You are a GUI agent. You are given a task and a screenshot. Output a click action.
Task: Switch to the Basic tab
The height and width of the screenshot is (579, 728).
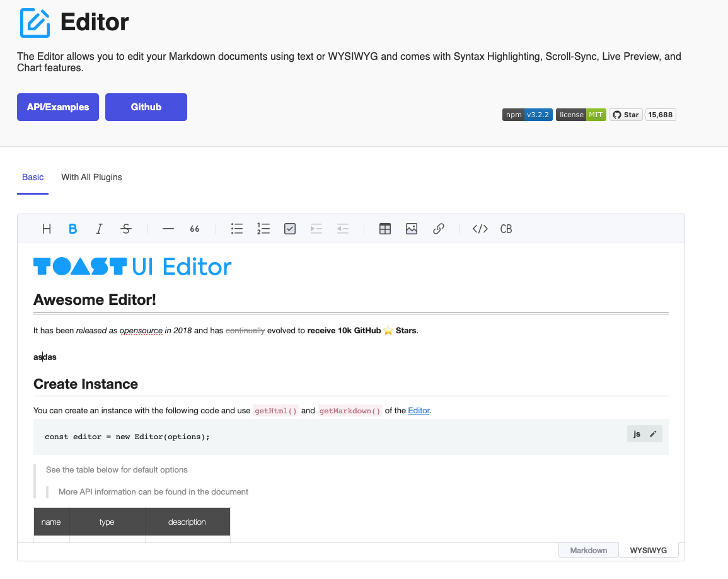coord(33,177)
